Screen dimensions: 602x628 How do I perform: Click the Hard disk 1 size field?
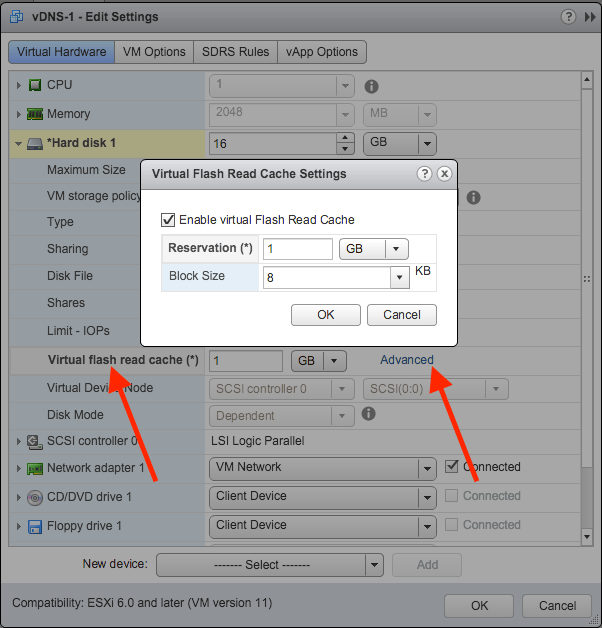pos(273,143)
